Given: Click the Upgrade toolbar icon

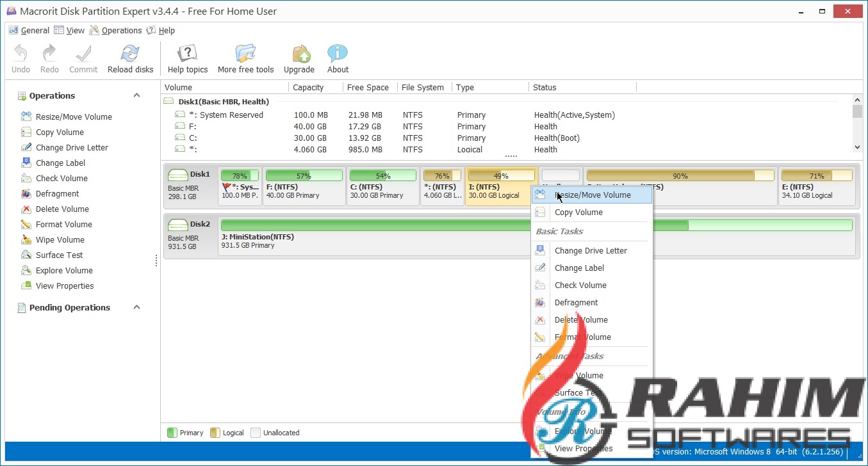Looking at the screenshot, I should click(x=299, y=59).
